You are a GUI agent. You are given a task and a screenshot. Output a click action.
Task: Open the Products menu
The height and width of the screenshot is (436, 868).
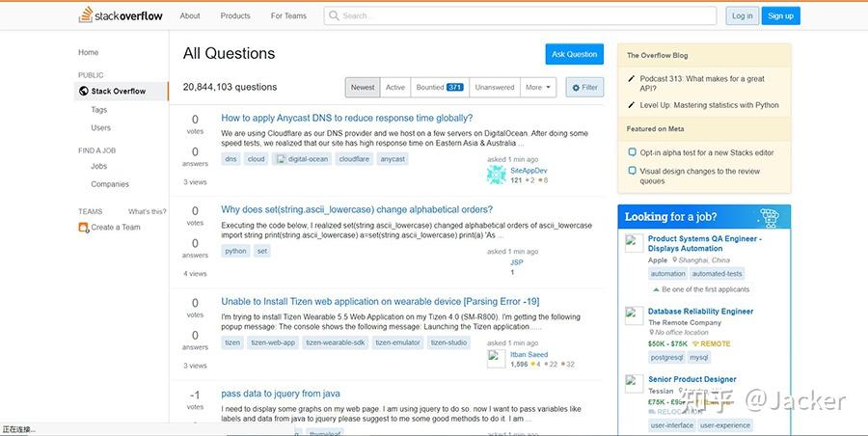235,16
